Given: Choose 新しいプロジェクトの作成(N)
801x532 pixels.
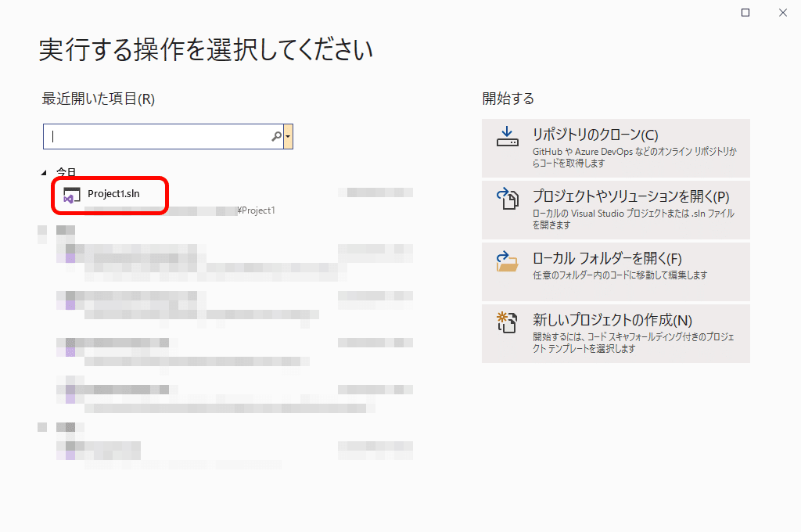Looking at the screenshot, I should pos(616,334).
